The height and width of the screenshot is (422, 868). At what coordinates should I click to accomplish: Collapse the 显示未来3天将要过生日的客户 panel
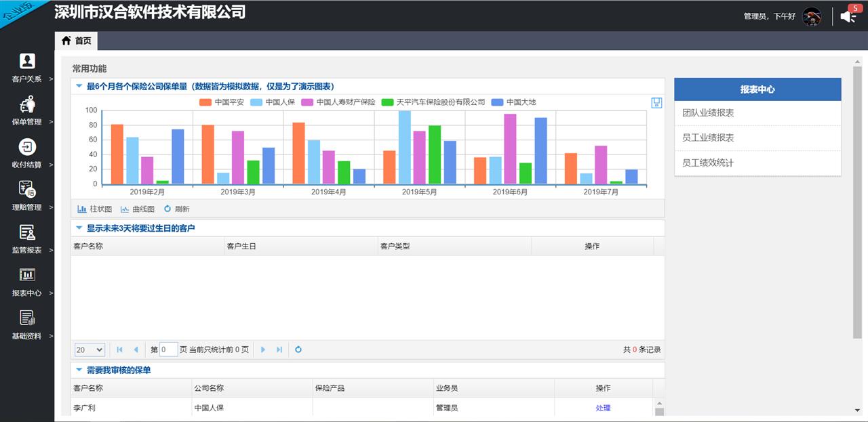pyautogui.click(x=79, y=228)
